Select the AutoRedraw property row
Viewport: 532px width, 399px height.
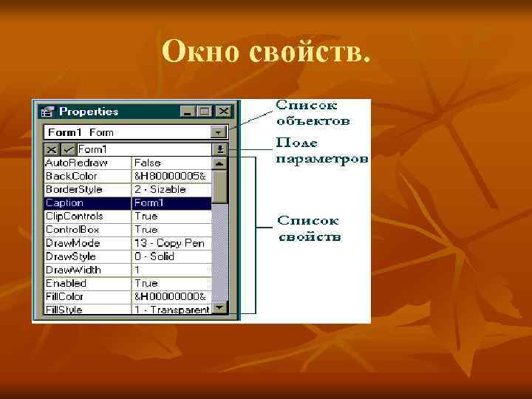pos(128,163)
